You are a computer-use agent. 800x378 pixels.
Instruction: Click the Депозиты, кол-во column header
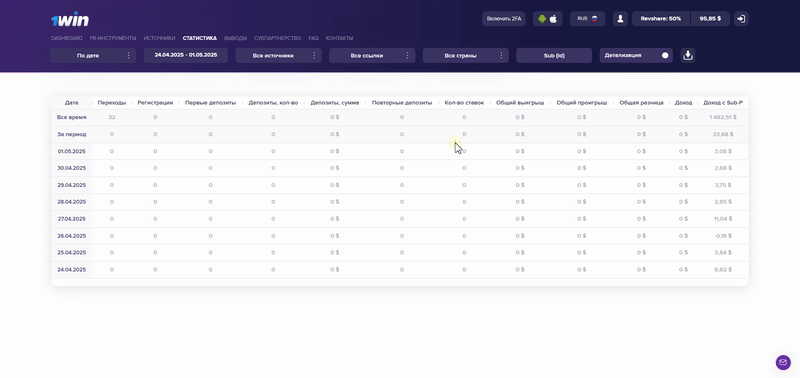click(x=273, y=103)
